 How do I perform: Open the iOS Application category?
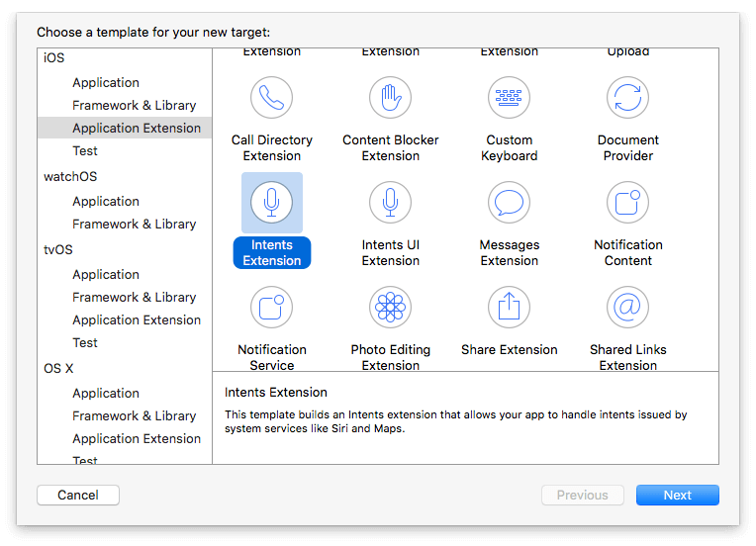(106, 83)
